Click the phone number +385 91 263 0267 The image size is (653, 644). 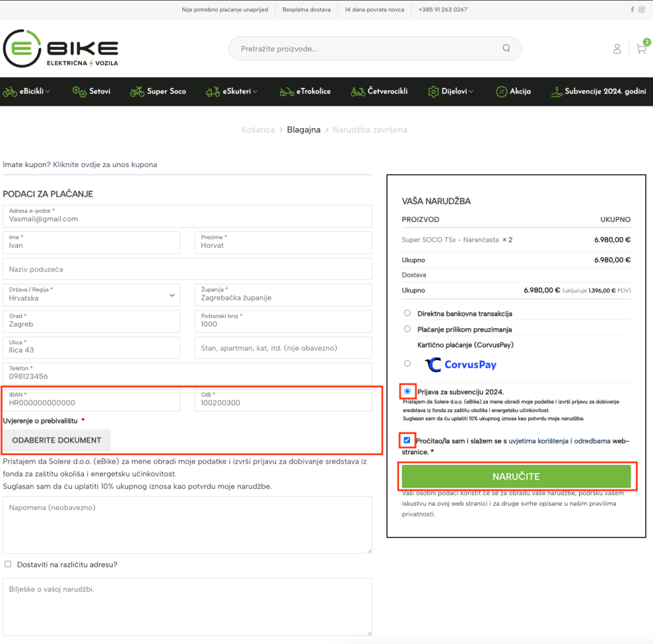click(443, 10)
